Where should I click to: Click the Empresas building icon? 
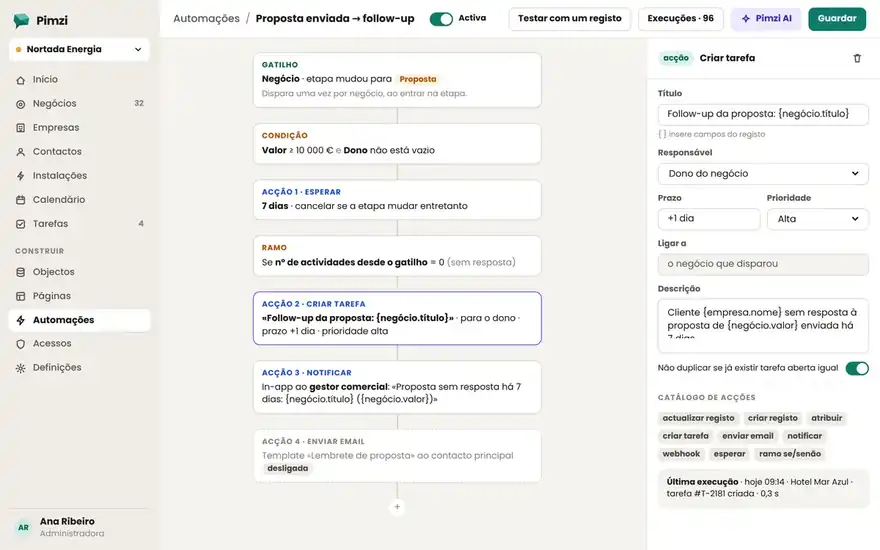pyautogui.click(x=21, y=128)
